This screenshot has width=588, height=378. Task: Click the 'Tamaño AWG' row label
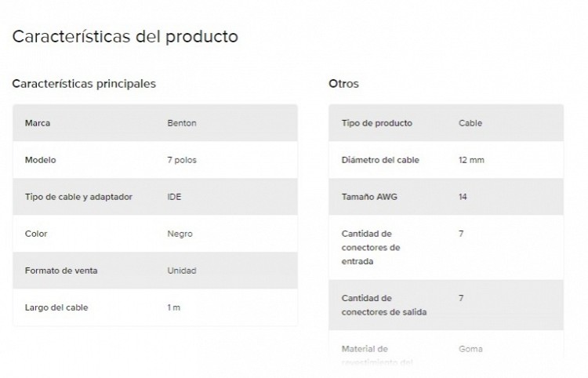(x=369, y=197)
